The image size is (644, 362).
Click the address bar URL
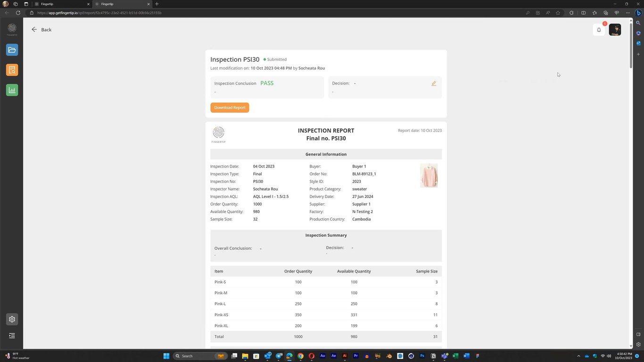[x=99, y=13]
